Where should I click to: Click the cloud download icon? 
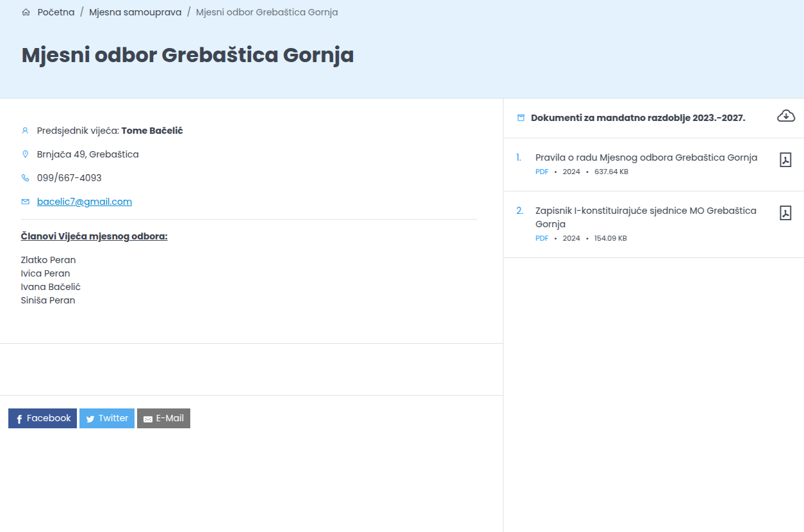[786, 116]
